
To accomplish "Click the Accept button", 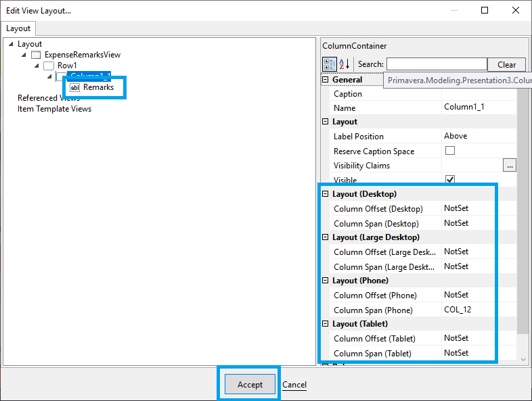I will click(x=250, y=384).
